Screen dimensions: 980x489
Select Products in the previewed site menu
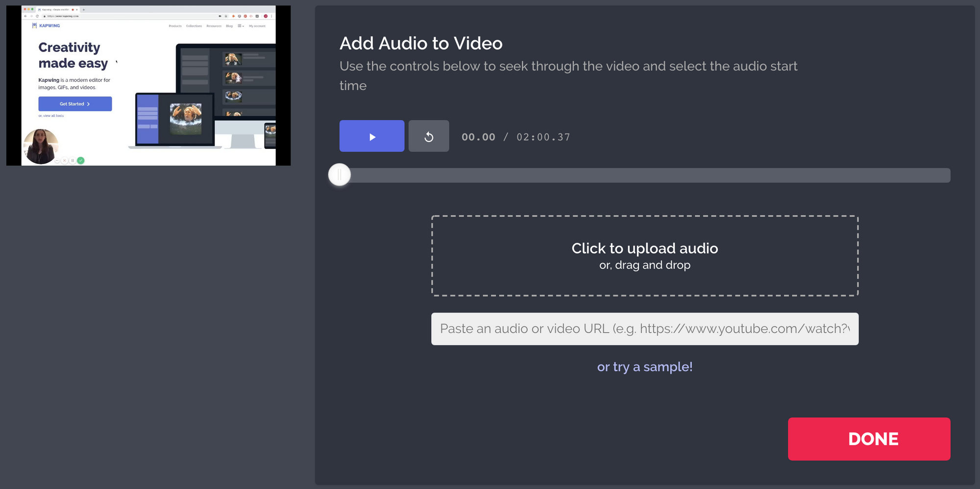(x=175, y=26)
